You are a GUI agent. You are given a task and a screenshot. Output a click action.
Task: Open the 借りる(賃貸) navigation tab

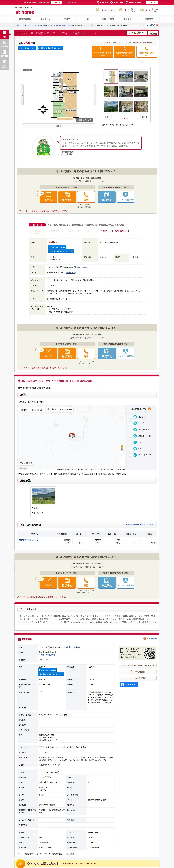pos(25,19)
